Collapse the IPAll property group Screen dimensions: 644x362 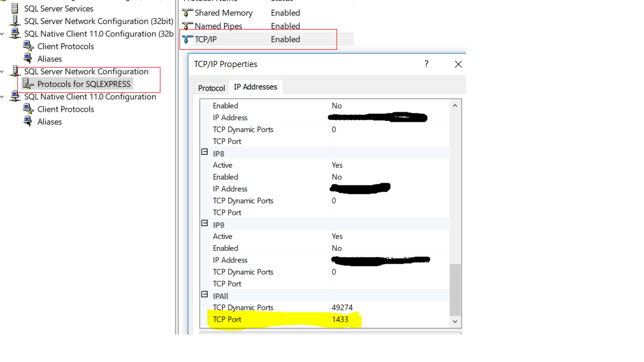(x=205, y=294)
